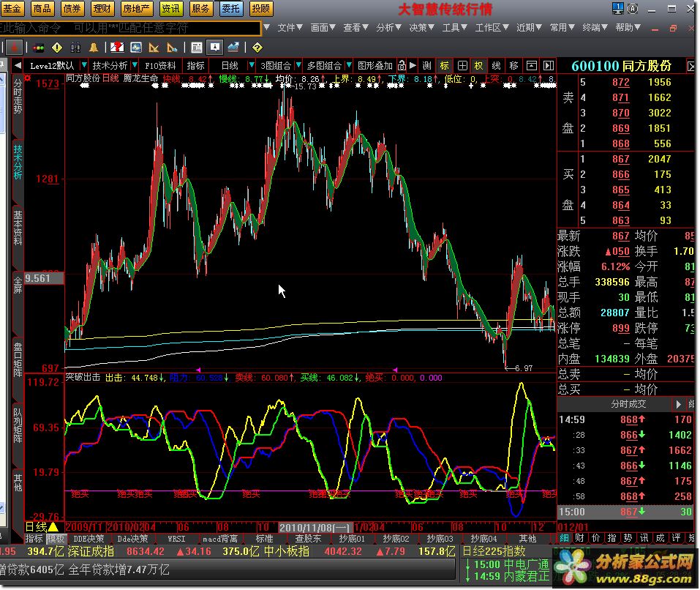Open the 查看 menu
The height and width of the screenshot is (590, 700).
(355, 28)
